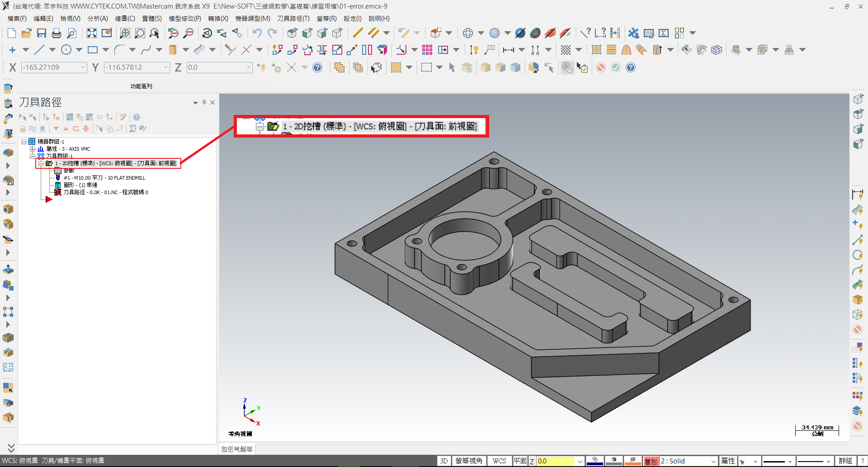The width and height of the screenshot is (868, 467).
Task: Select the Fillet arc tool
Action: [x=119, y=50]
